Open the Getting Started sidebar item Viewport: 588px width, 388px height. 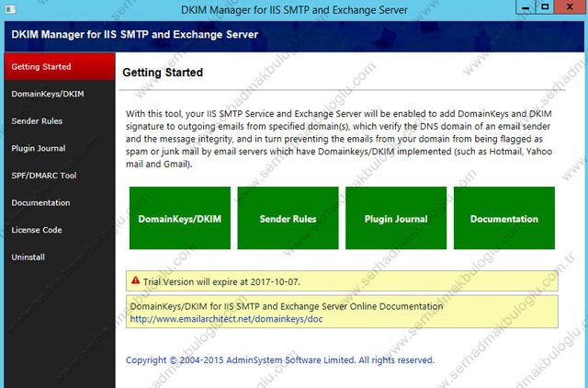click(x=60, y=66)
